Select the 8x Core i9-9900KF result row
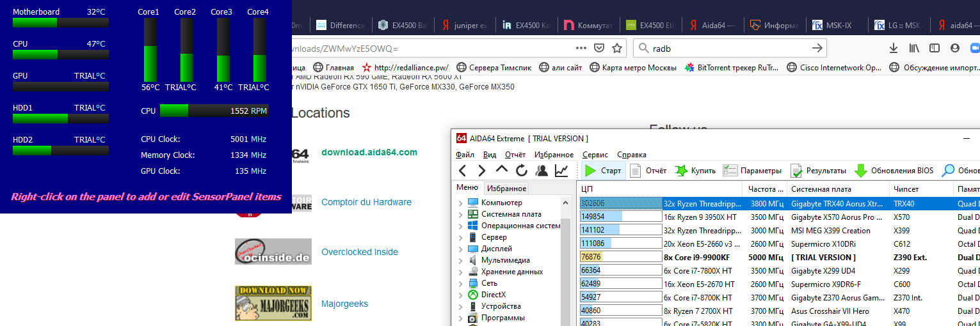Viewport: 980px width, 326px height. coord(779,257)
